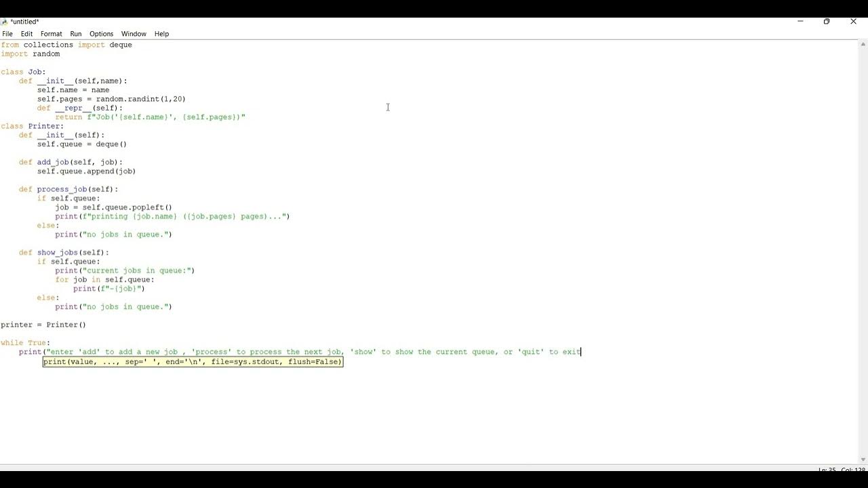Open the Options menu
Screen dimensions: 868x488
(101, 34)
